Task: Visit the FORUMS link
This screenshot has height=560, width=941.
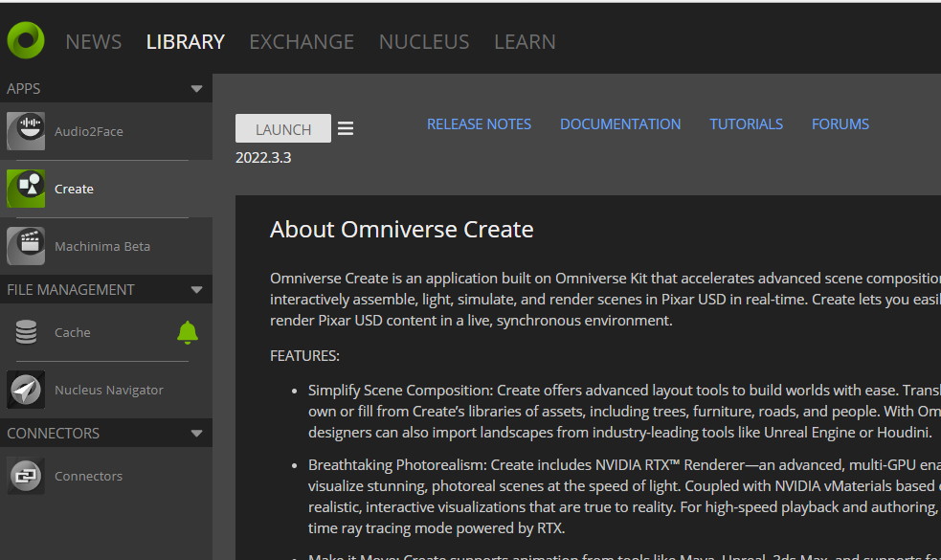Action: pos(840,124)
